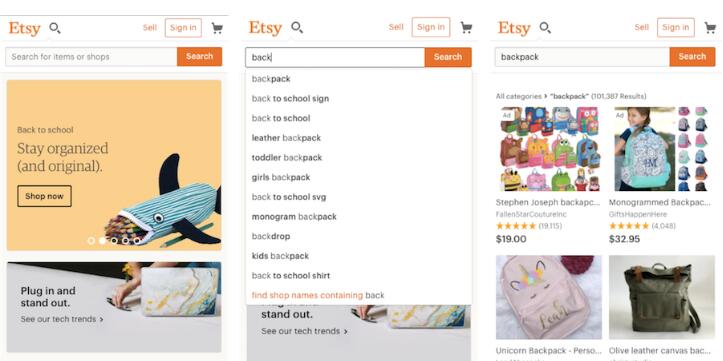Click the 'Search for items or shops' field
Screen dimensions: 723x361
tap(91, 57)
